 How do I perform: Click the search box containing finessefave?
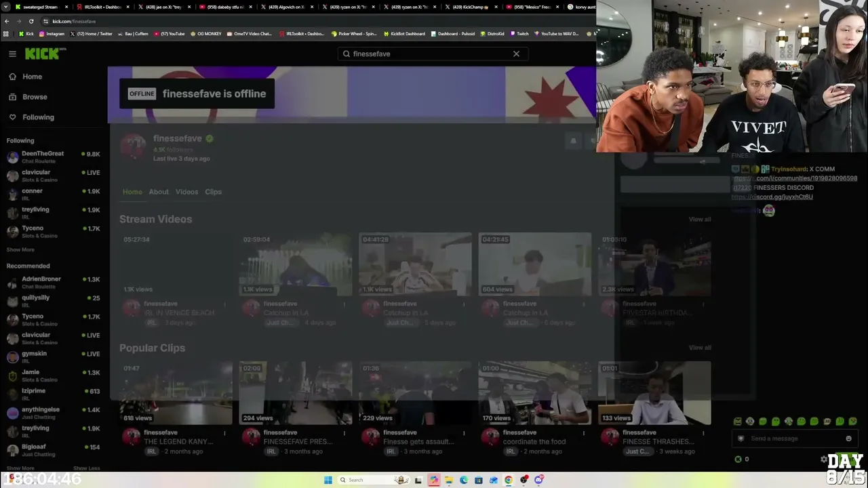coord(433,54)
